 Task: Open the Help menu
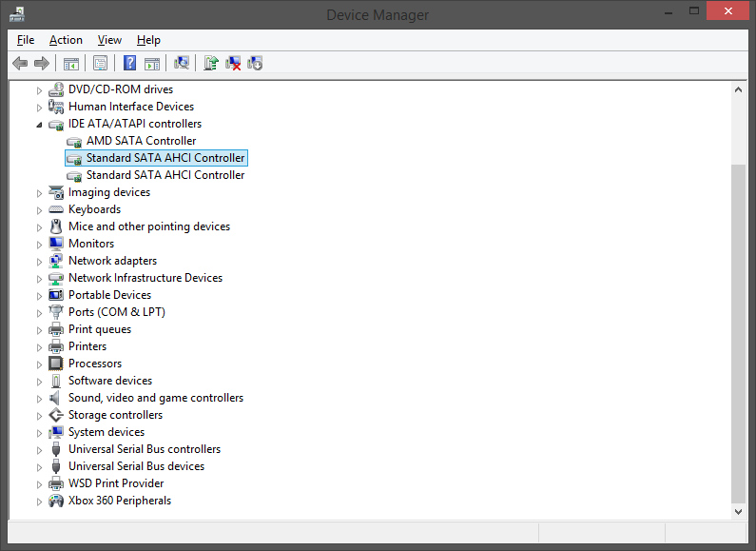pyautogui.click(x=148, y=40)
